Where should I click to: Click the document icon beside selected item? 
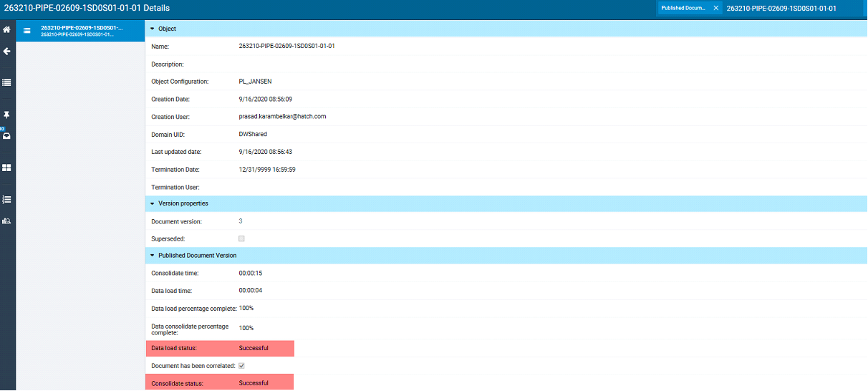[x=27, y=31]
